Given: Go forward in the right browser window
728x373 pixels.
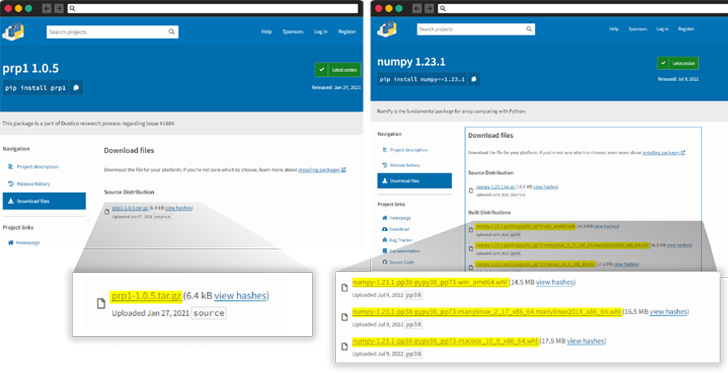Looking at the screenshot, I should point(429,8).
